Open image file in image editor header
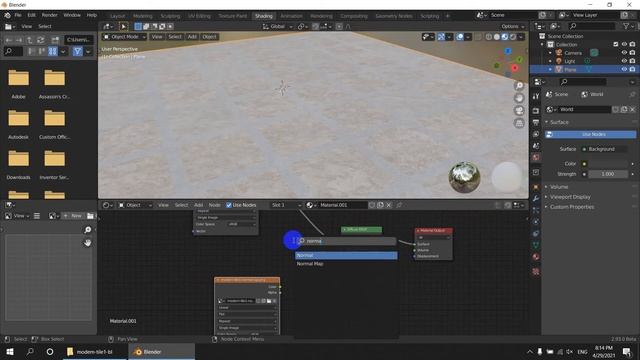This screenshot has width=640, height=360. point(90,216)
